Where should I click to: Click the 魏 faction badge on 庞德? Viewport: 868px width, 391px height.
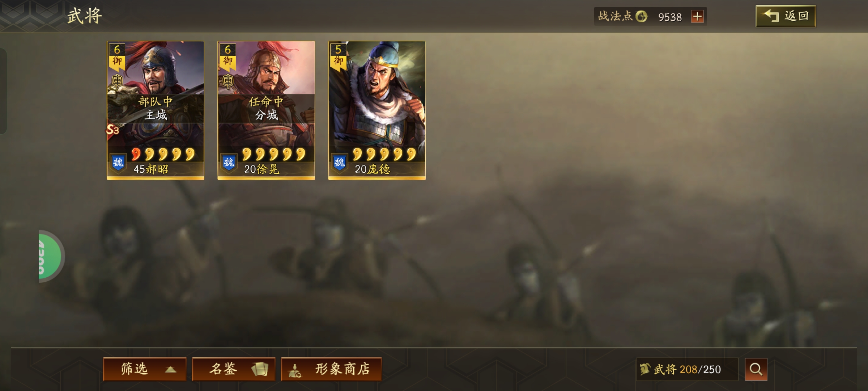[x=340, y=162]
